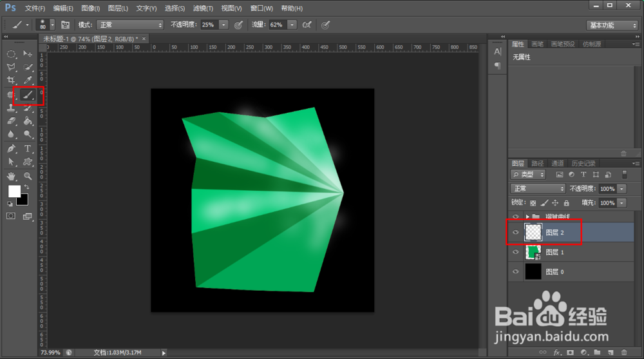Click the Zoom tool magnifier

(x=28, y=175)
